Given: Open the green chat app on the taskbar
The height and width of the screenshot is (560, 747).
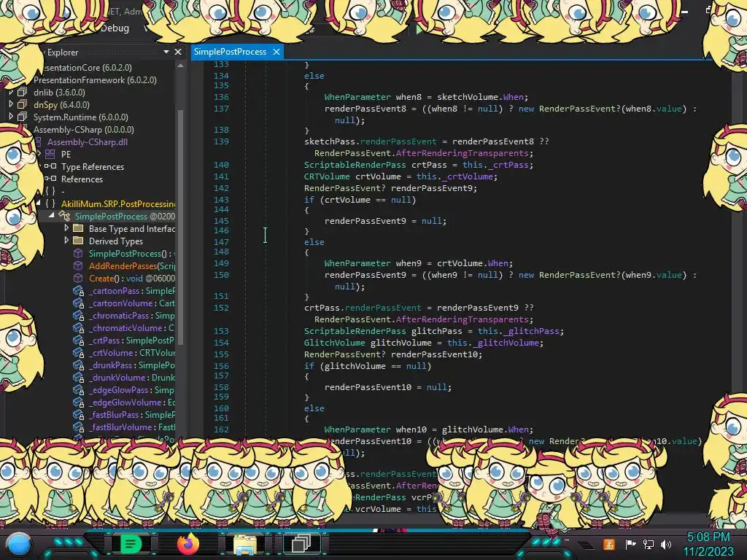Looking at the screenshot, I should click(130, 544).
